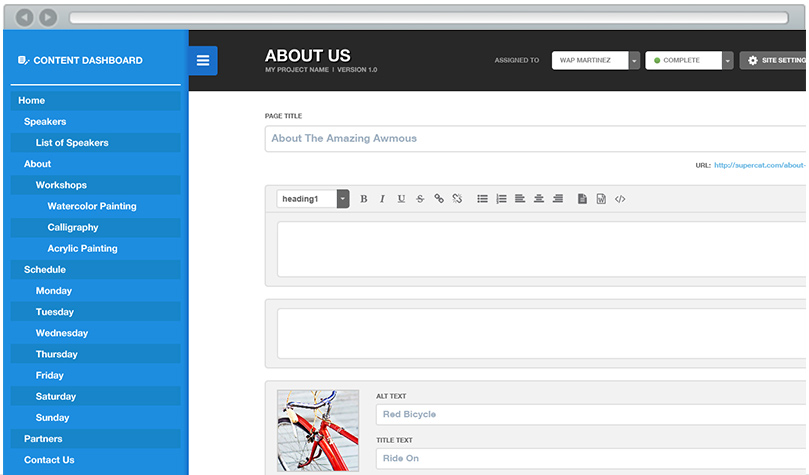The width and height of the screenshot is (809, 475).
Task: Open the Saturday schedule page
Action: (95, 397)
